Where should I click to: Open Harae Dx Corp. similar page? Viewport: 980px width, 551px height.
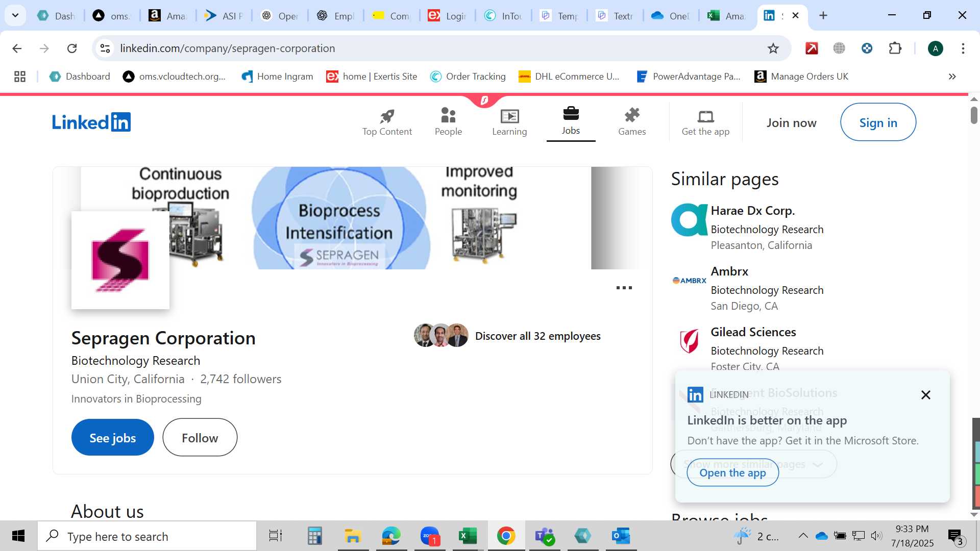tap(752, 211)
